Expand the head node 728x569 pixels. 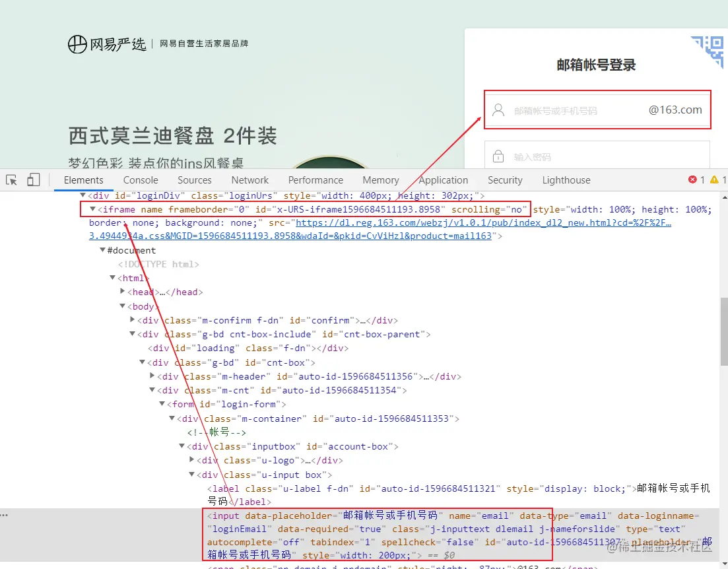coord(123,291)
